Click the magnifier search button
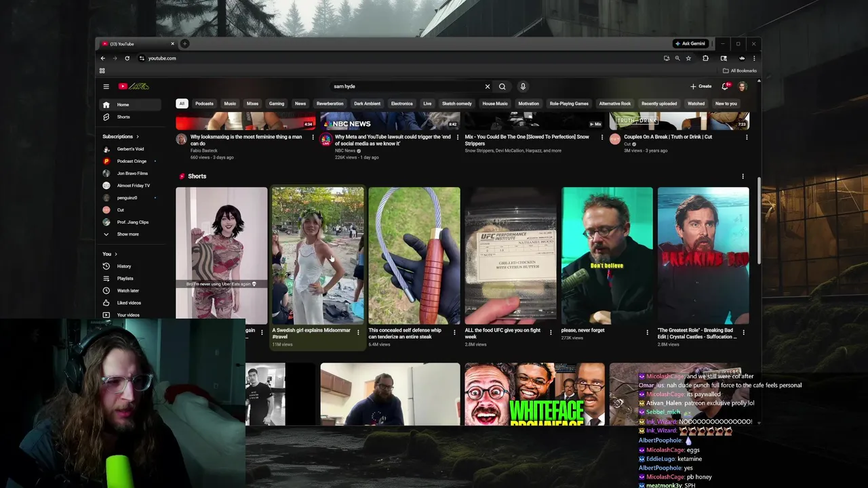The width and height of the screenshot is (868, 488). coord(502,86)
